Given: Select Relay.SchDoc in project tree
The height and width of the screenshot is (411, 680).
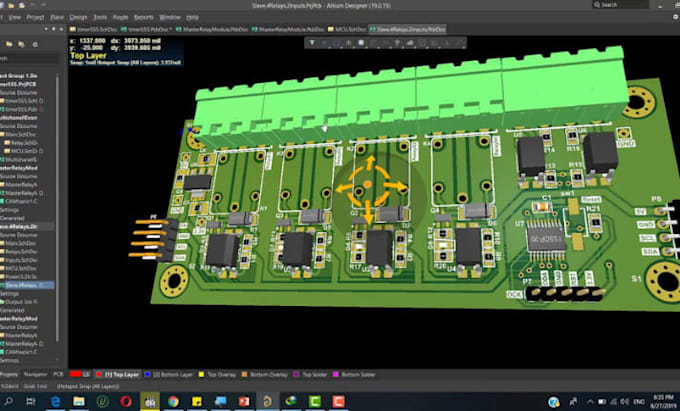Looking at the screenshot, I should [20, 143].
